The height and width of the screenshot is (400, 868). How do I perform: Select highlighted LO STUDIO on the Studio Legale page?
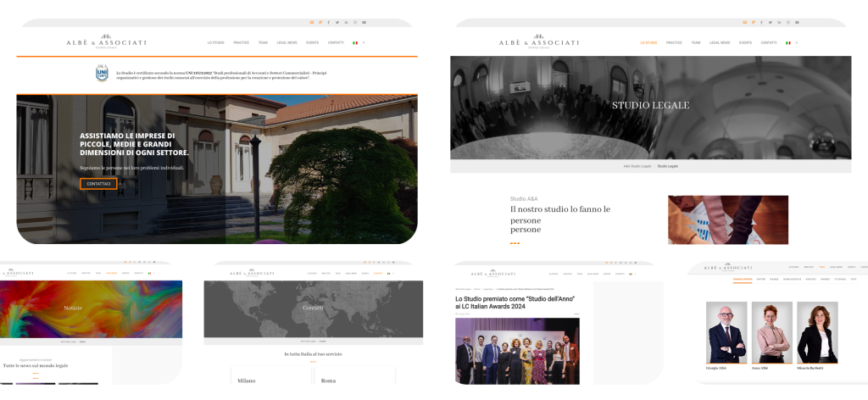click(x=648, y=42)
